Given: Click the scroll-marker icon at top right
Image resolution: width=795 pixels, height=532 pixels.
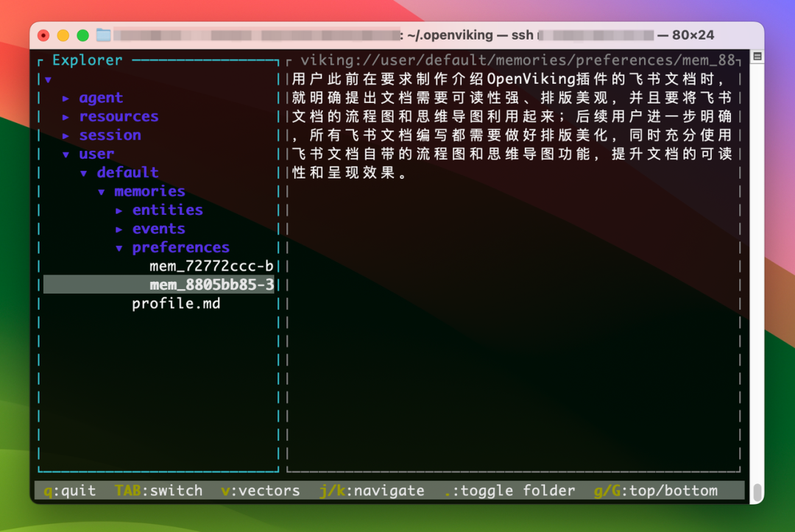Looking at the screenshot, I should coord(757,56).
